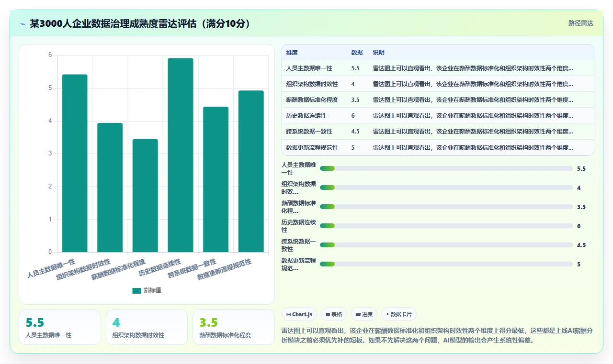The width and height of the screenshot is (613, 364).
Task: Click the 进度 tag
Action: pyautogui.click(x=364, y=314)
